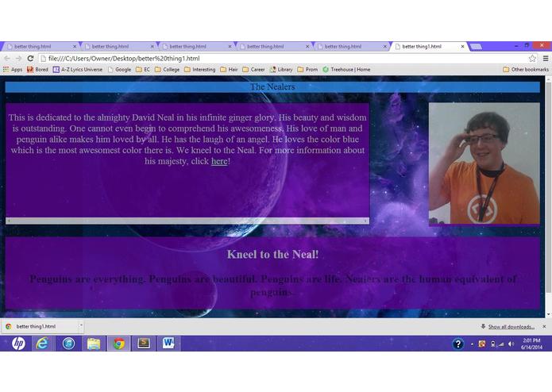Expand the College bookmarks folder
This screenshot has height=392, width=552.
[168, 70]
